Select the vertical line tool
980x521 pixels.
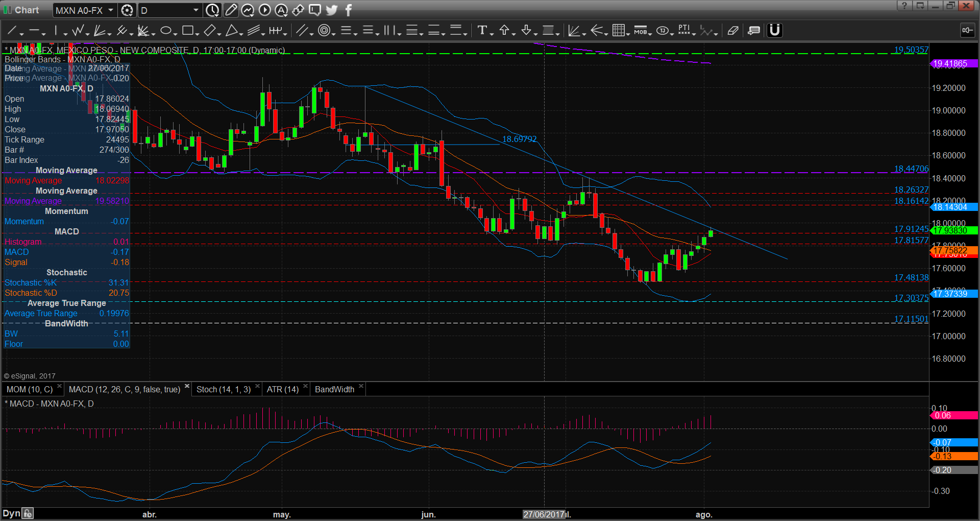tap(56, 31)
